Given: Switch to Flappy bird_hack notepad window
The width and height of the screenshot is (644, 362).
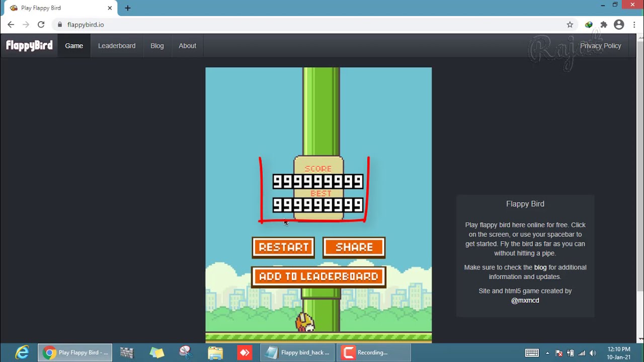Looking at the screenshot, I should coord(298,352).
